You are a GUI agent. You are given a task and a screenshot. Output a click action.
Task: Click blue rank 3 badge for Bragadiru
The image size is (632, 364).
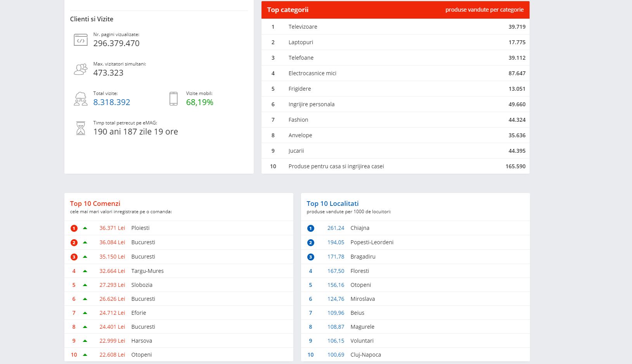310,257
